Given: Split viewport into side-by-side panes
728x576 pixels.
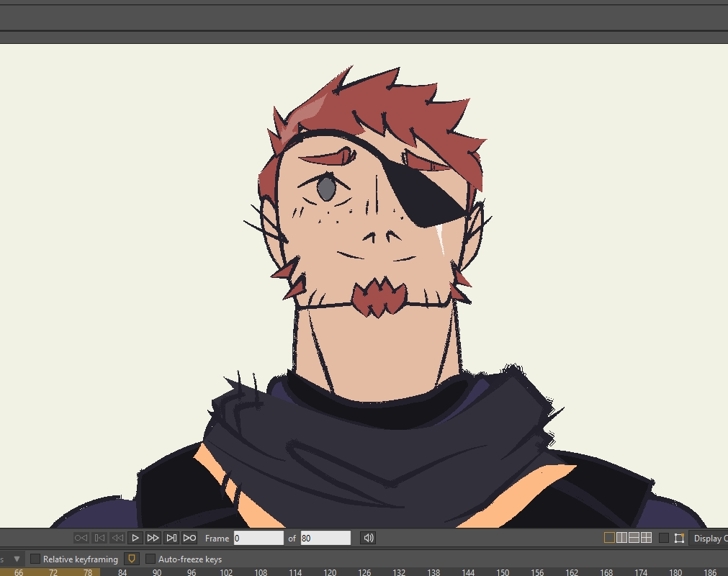Looking at the screenshot, I should [x=621, y=538].
